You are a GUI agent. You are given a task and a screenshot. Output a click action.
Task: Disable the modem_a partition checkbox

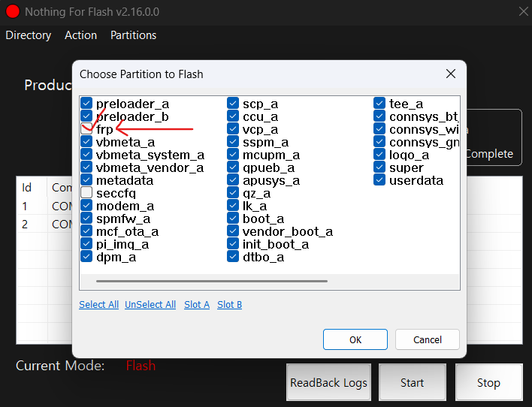click(86, 206)
